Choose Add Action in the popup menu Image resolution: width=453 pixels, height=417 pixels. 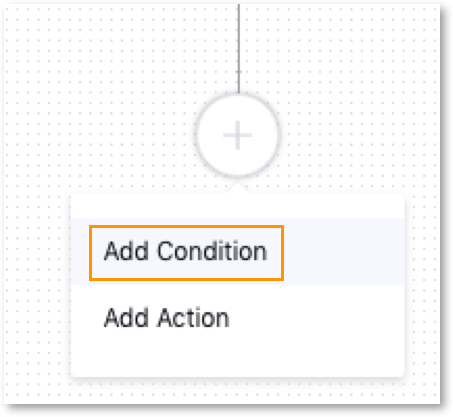tap(167, 318)
